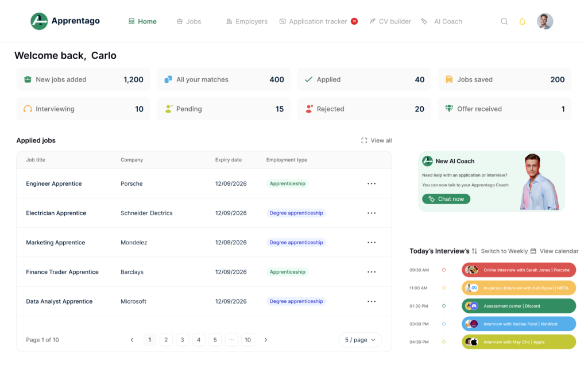This screenshot has width=588, height=368.
Task: Click the search magnifier icon
Action: [504, 21]
